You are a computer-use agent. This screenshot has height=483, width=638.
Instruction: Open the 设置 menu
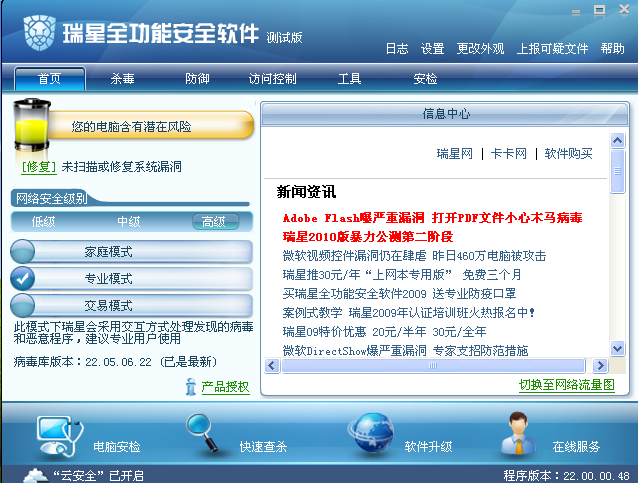433,49
